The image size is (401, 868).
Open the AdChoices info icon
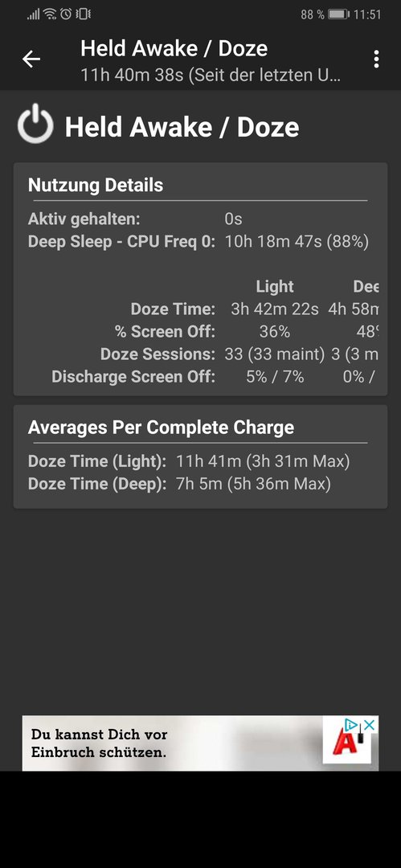click(351, 725)
